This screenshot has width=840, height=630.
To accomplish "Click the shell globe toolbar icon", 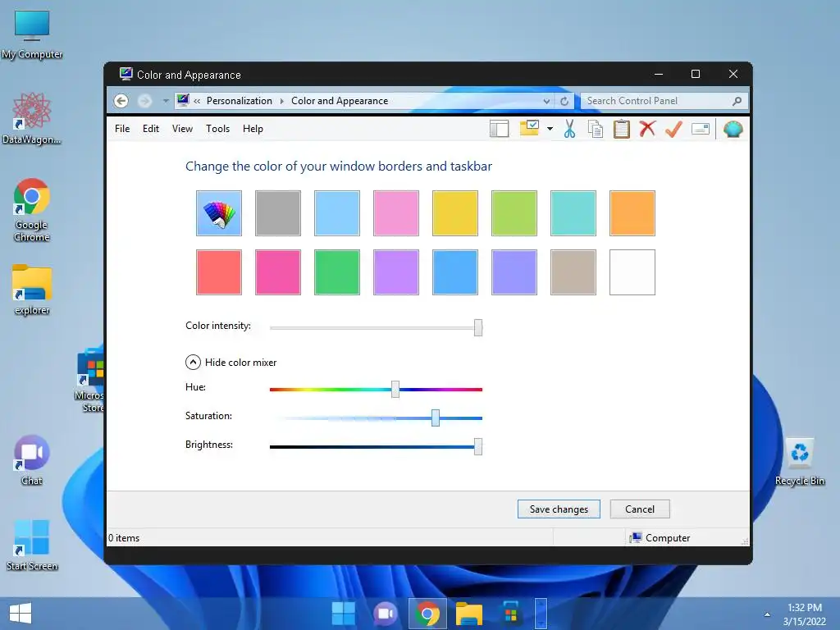I will [733, 129].
